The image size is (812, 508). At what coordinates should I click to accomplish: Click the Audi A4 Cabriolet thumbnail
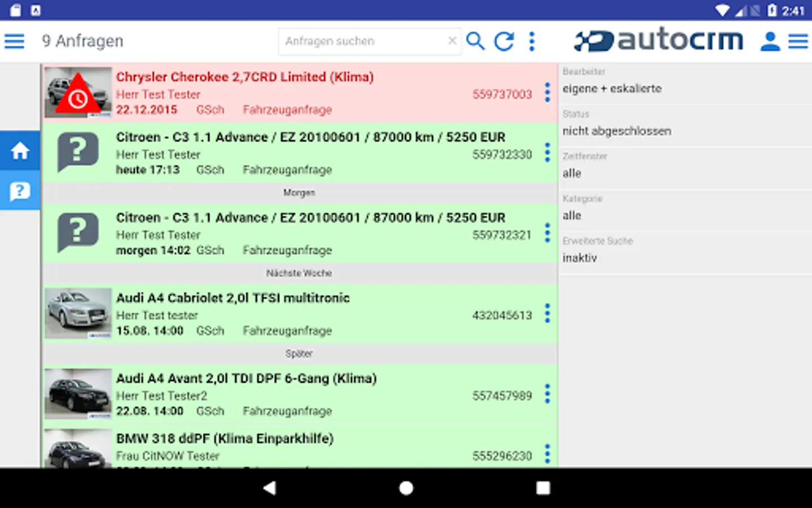pyautogui.click(x=78, y=313)
